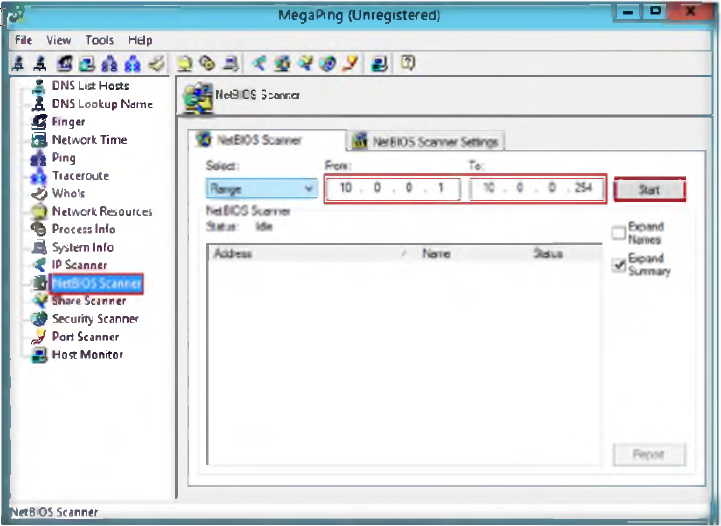721x526 pixels.
Task: Click the System Info toolbar icon
Action: 231,63
